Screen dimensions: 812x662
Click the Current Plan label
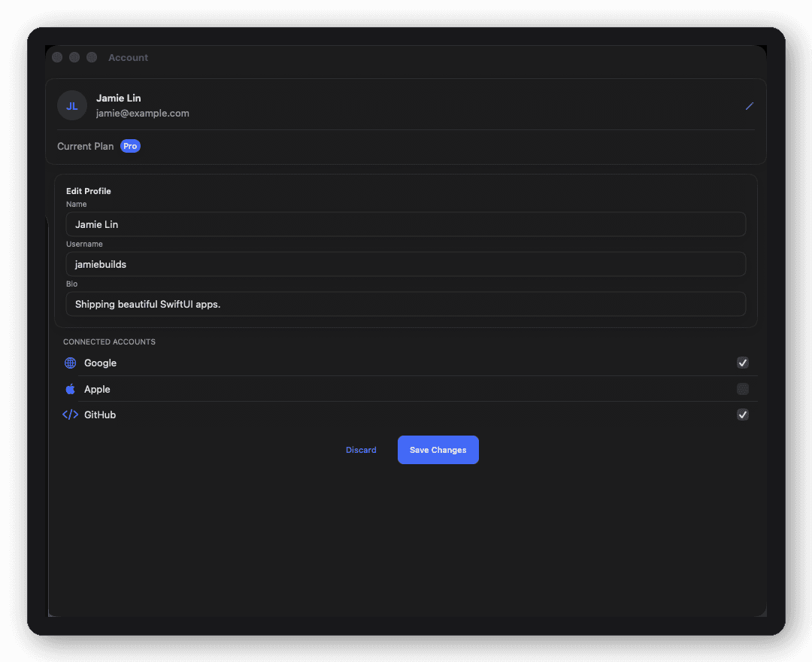86,146
